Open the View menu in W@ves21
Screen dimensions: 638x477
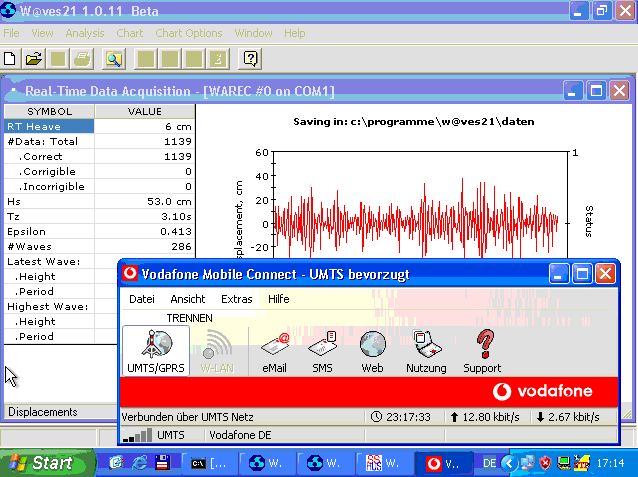coord(42,33)
